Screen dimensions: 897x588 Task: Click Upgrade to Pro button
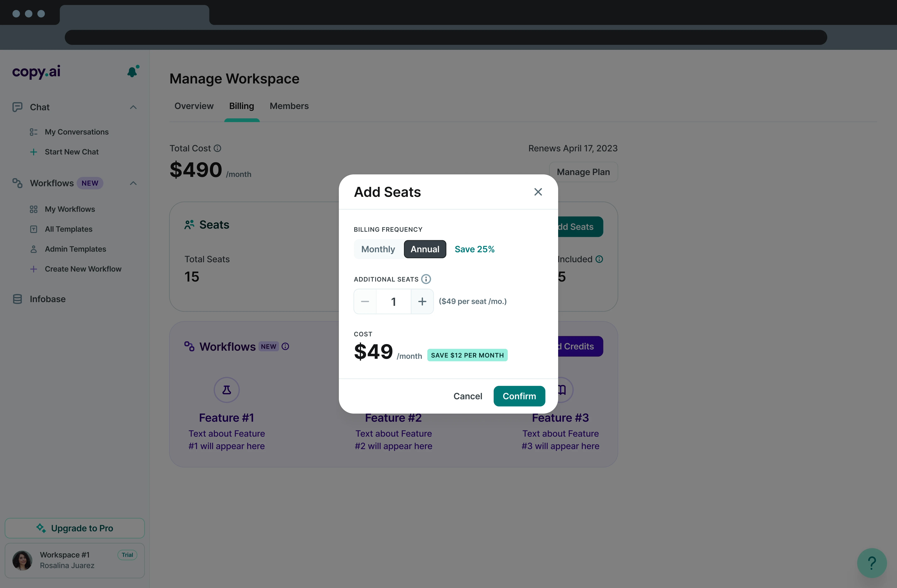tap(75, 528)
